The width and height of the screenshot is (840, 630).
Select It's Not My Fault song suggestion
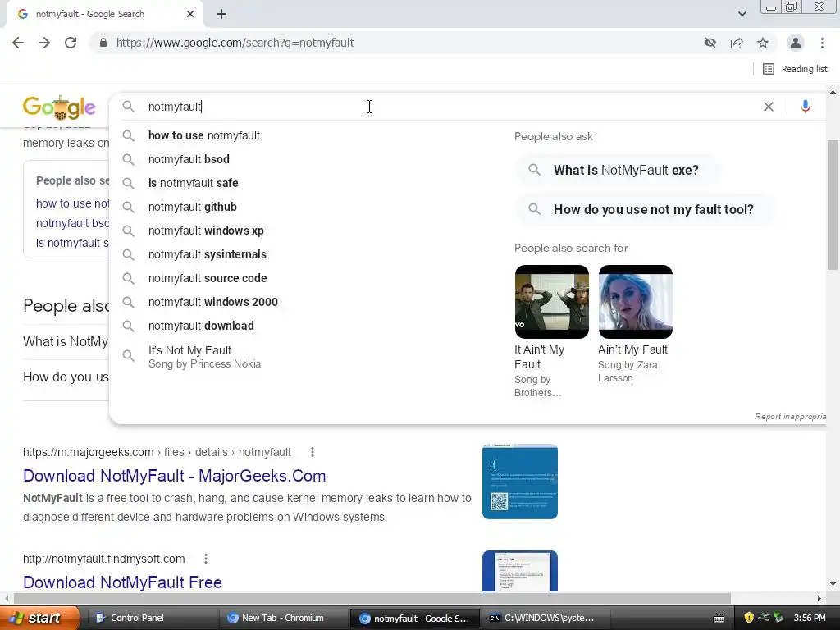[204, 357]
